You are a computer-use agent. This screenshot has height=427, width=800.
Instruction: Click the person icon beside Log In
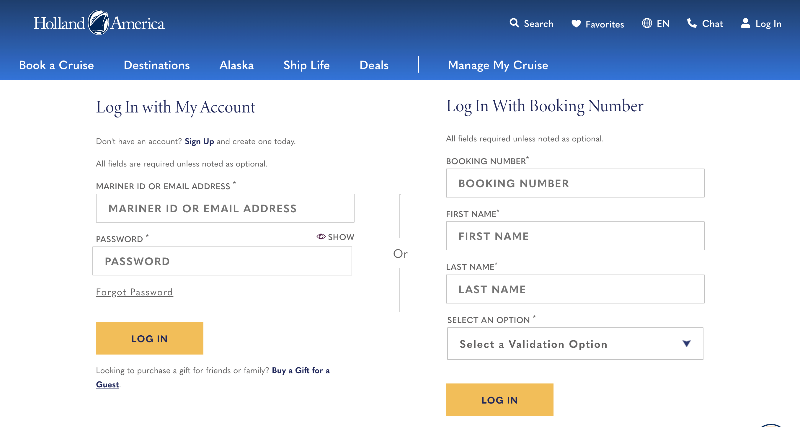tap(745, 23)
